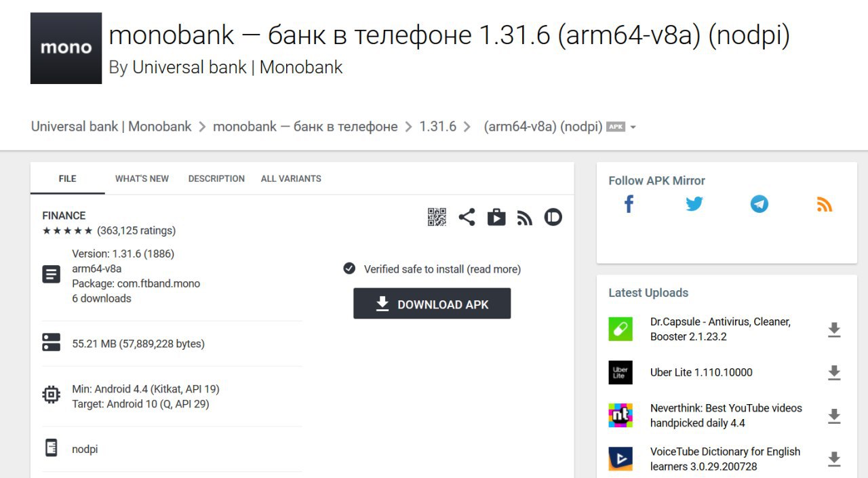Image resolution: width=868 pixels, height=478 pixels.
Task: Click the Pushbullet circle icon
Action: 553,217
